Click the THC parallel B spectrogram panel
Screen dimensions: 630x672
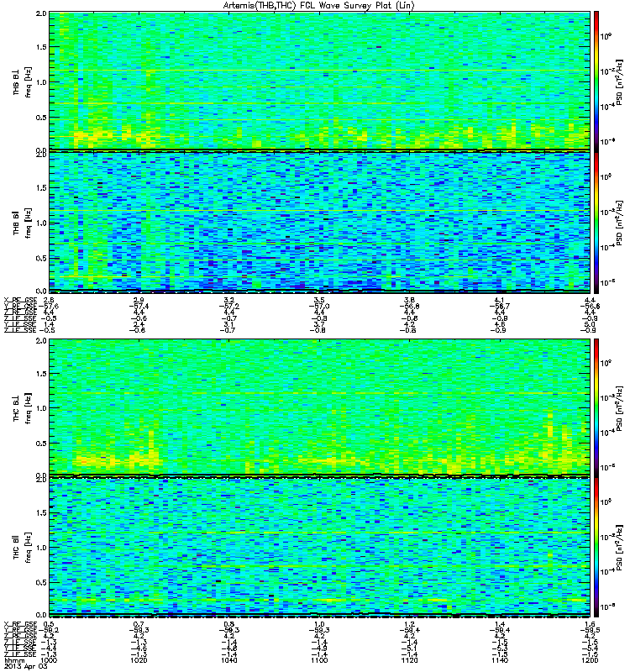tap(320, 548)
